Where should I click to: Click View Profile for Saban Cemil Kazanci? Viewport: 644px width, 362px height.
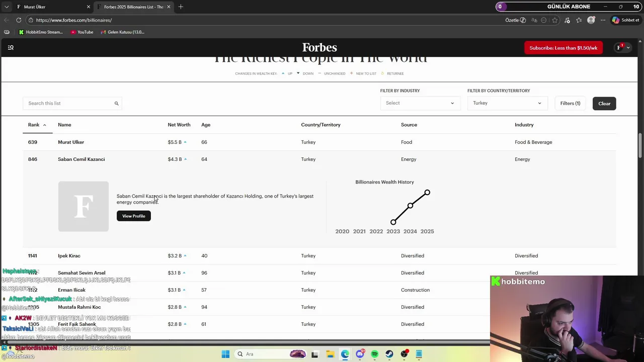134,216
